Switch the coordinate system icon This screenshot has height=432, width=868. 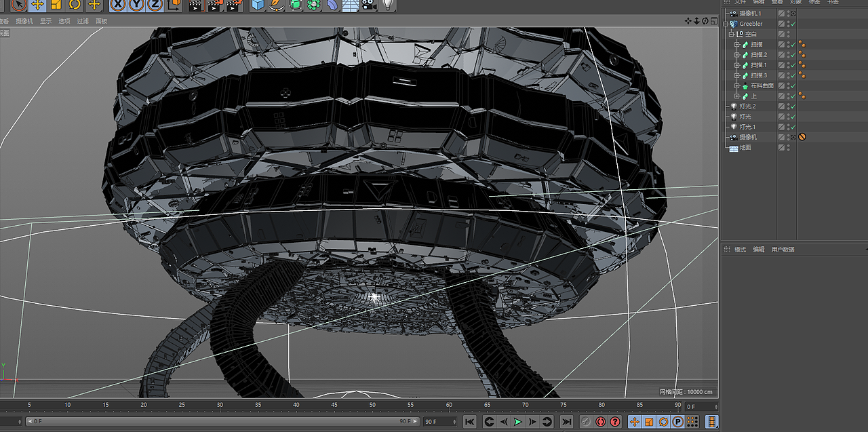[x=174, y=5]
